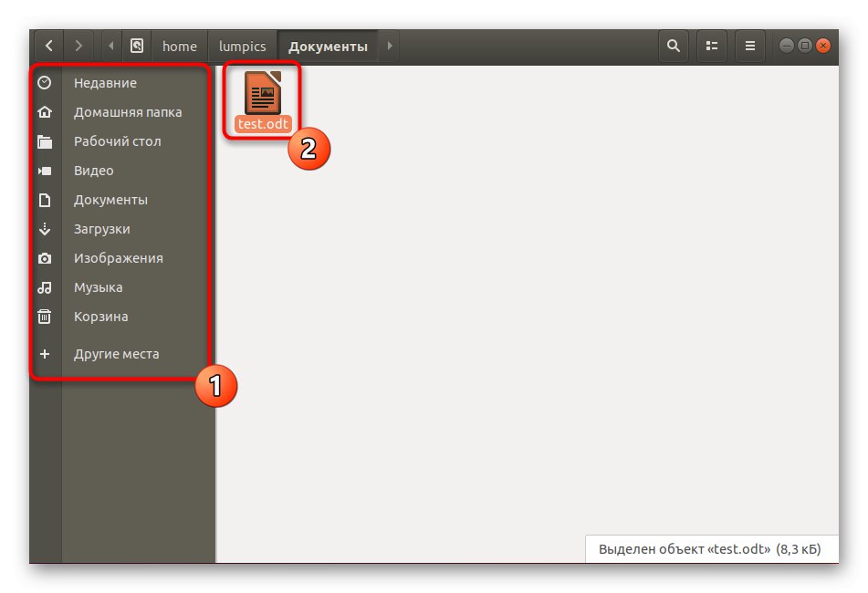
Task: Open Недавние using the clock icon
Action: (45, 83)
